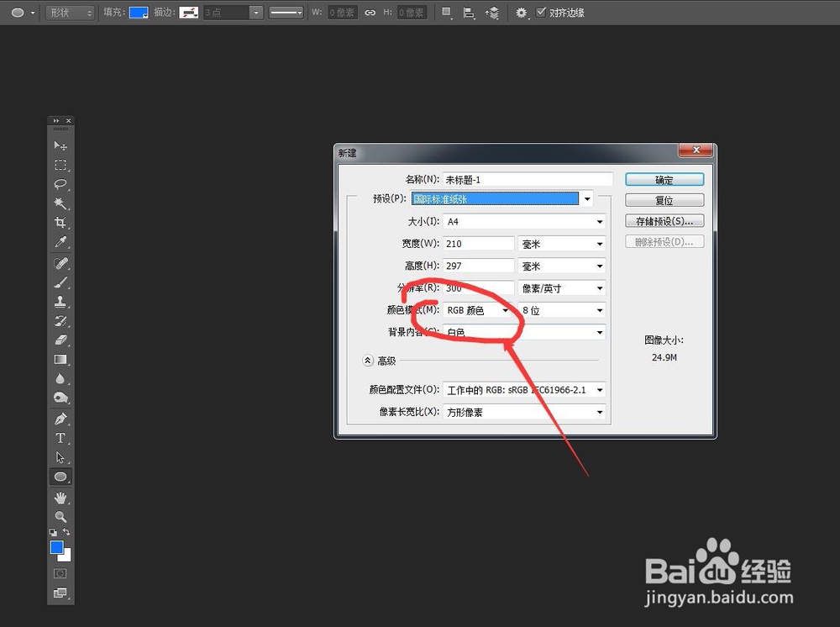Click the 存储预设 button
Viewport: 840px width, 627px height.
coord(664,220)
